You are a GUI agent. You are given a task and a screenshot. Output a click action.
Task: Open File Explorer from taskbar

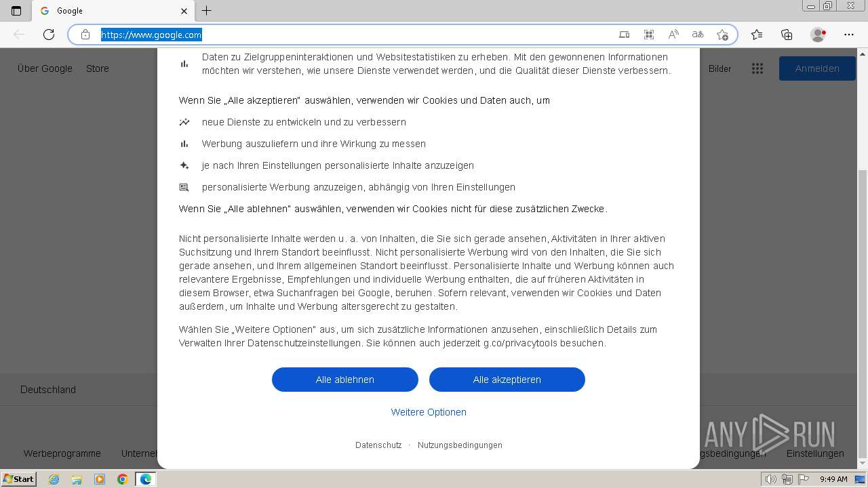77,479
